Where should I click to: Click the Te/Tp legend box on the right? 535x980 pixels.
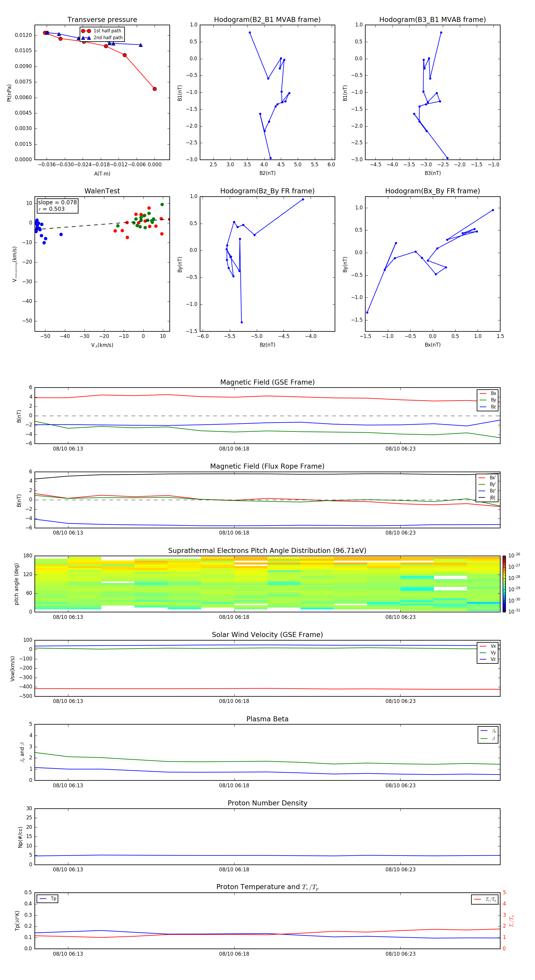coord(485,899)
